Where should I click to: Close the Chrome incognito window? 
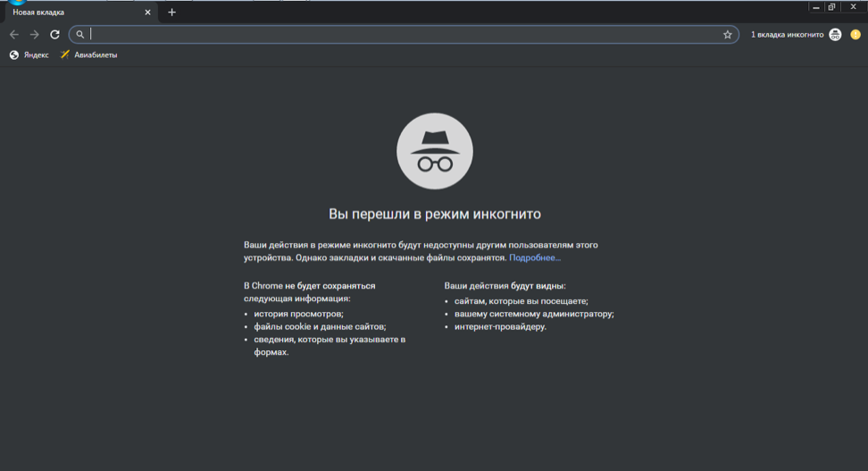pos(853,6)
